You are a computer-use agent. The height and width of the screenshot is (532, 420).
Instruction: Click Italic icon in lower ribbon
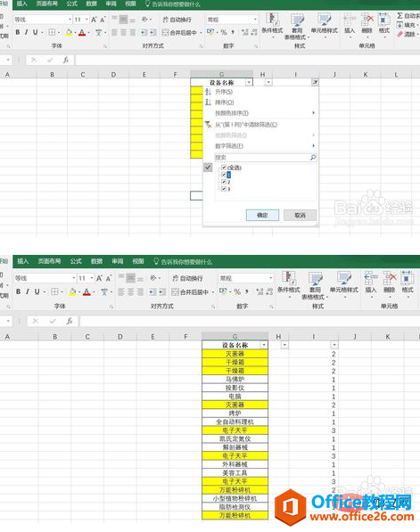tap(28, 291)
